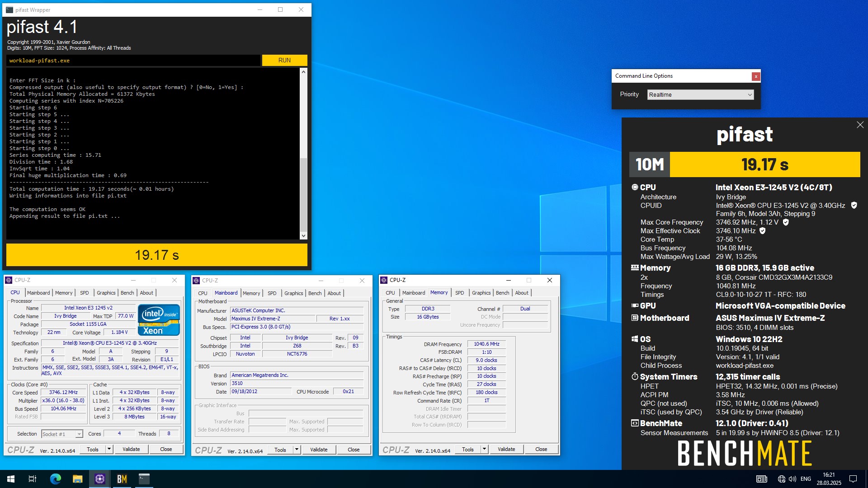Click the Motherboard icon in BenchMate results
This screenshot has width=868, height=488.
pos(635,318)
